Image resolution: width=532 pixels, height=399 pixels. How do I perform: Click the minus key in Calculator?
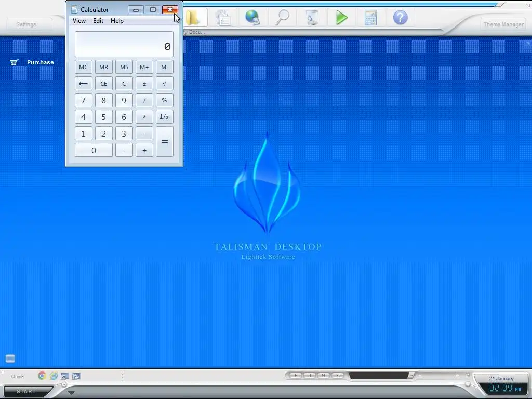click(x=144, y=134)
